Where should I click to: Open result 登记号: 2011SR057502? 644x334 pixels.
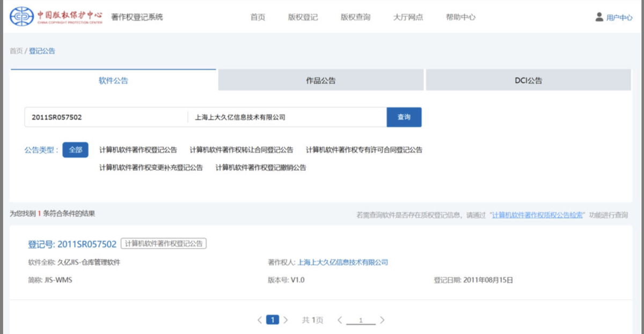tap(72, 244)
